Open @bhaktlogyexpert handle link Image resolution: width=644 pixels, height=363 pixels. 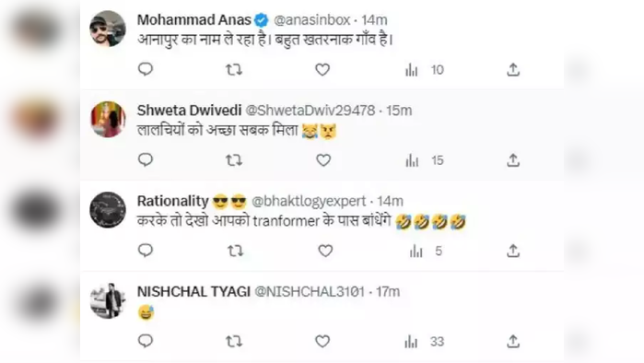pos(309,201)
